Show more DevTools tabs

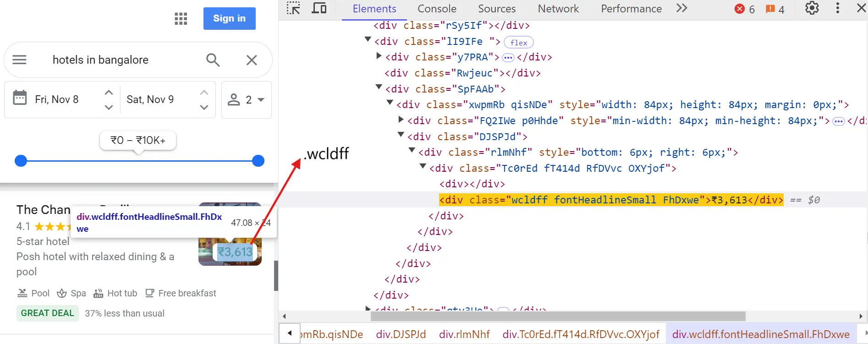point(681,8)
